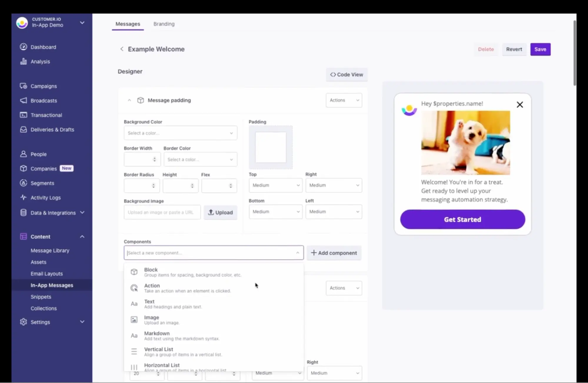The image size is (588, 383).
Task: Switch to the Branding tab
Action: tap(164, 24)
